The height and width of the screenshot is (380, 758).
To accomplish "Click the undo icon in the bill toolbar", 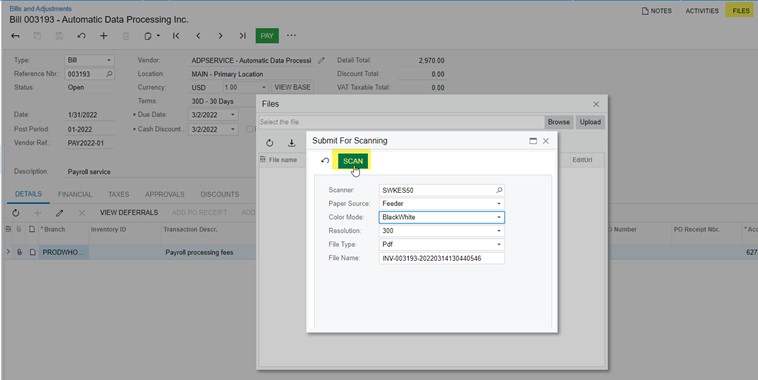I will pyautogui.click(x=81, y=36).
